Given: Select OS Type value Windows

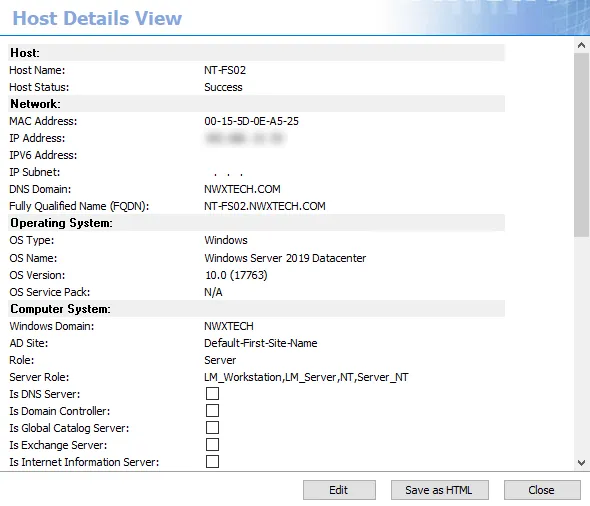Looking at the screenshot, I should click(226, 240).
